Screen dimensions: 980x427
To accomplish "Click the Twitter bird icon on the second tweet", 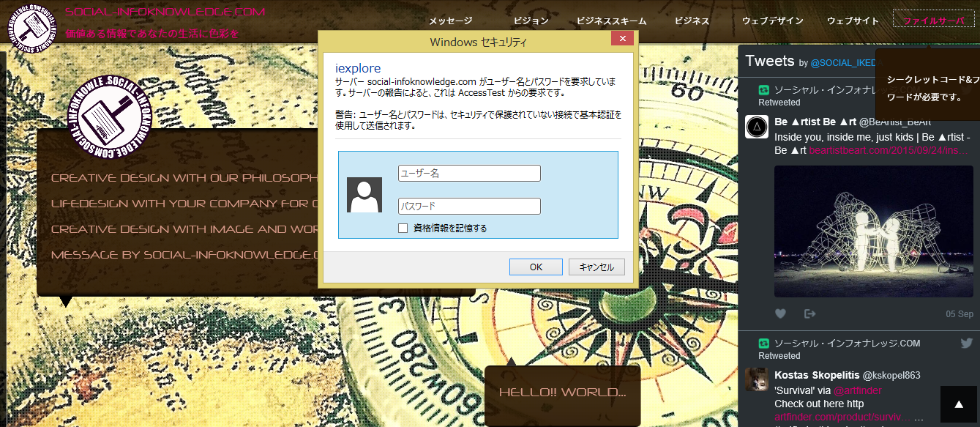I will point(966,343).
